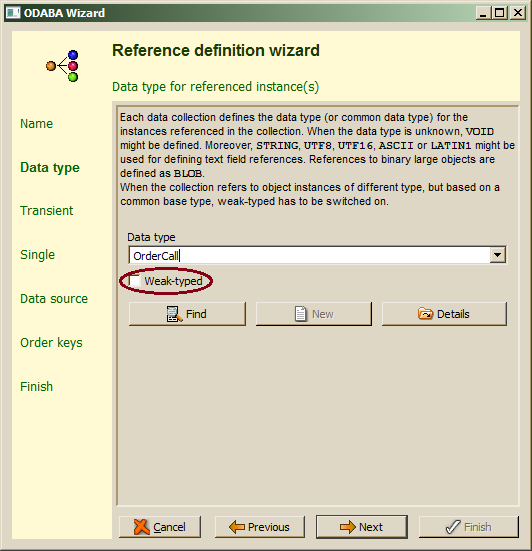Click the Finish checkmark icon
The height and width of the screenshot is (551, 532).
tap(453, 527)
